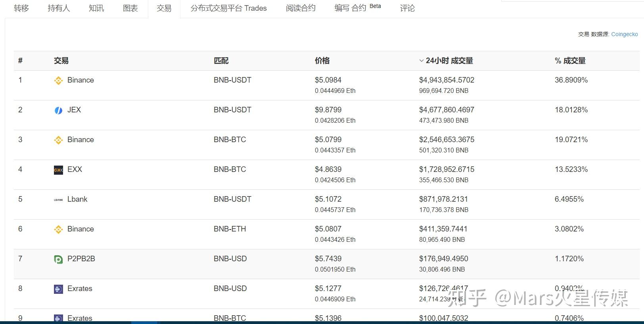This screenshot has width=644, height=324.
Task: Click price $5.1072
Action: [328, 199]
